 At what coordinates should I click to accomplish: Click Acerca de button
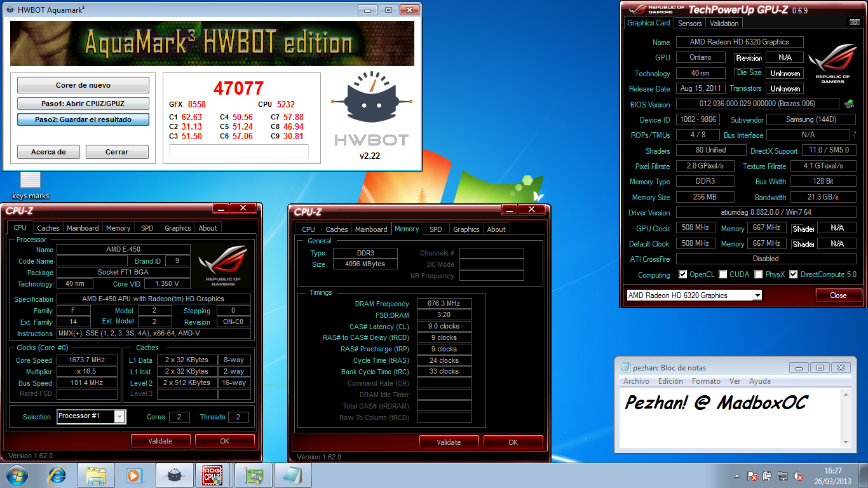point(49,152)
